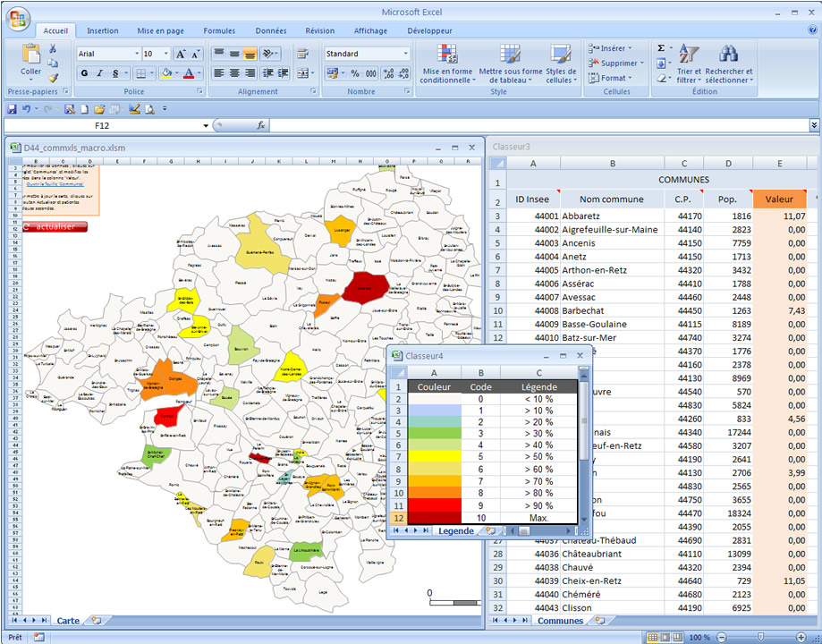
Task: Open the round Office button menu
Action: (x=18, y=19)
